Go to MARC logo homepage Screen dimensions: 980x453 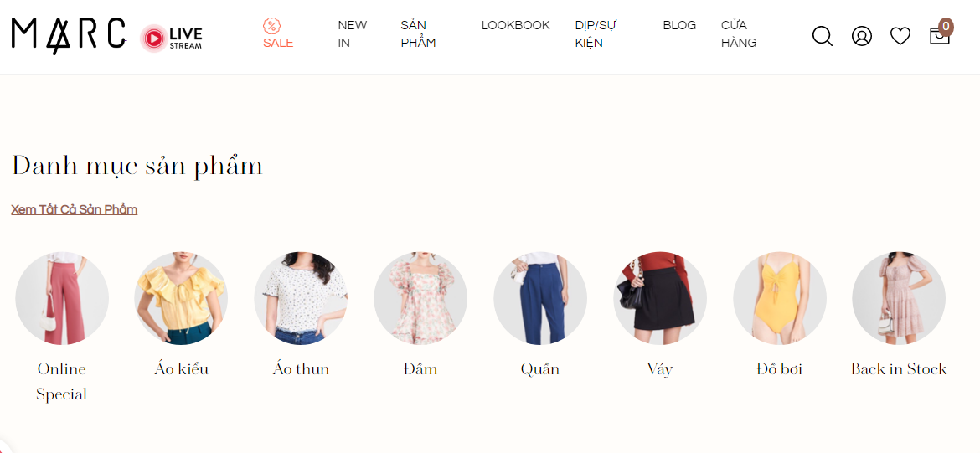click(68, 36)
